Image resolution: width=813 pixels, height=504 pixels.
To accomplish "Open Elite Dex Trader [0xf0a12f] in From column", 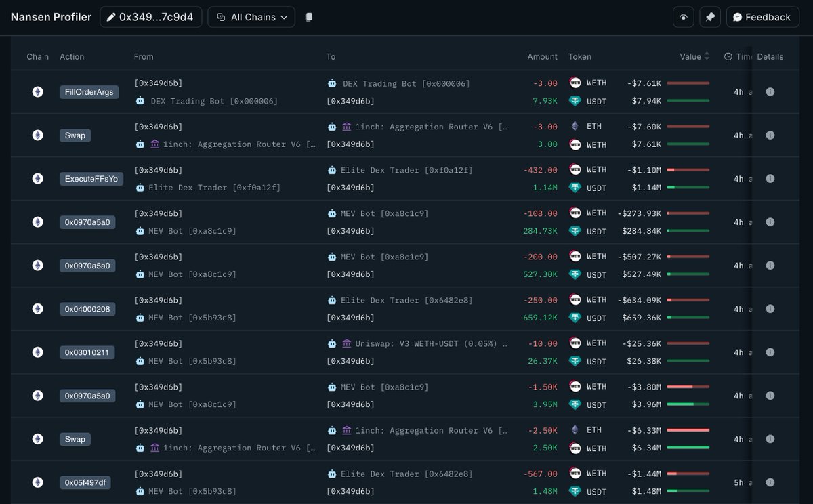I will pos(214,188).
